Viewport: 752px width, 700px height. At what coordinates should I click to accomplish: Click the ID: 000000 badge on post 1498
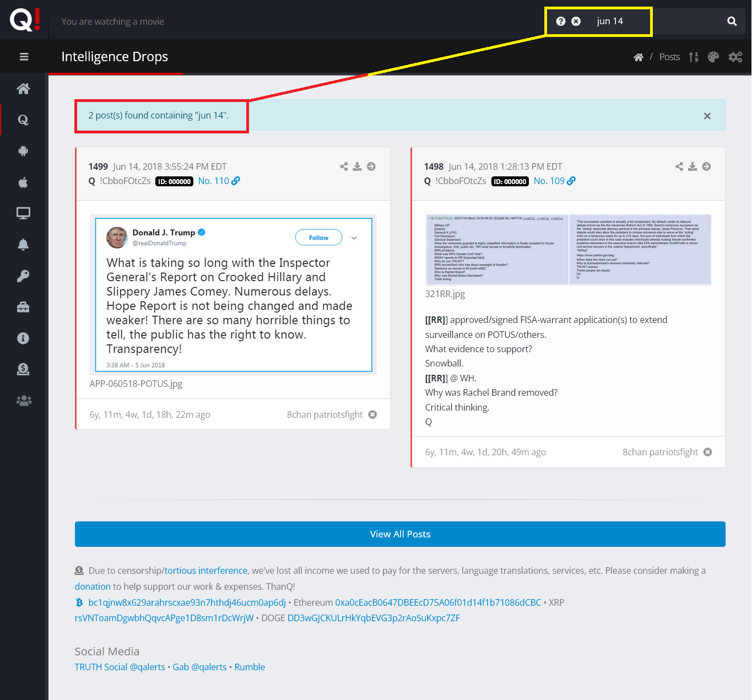(510, 181)
